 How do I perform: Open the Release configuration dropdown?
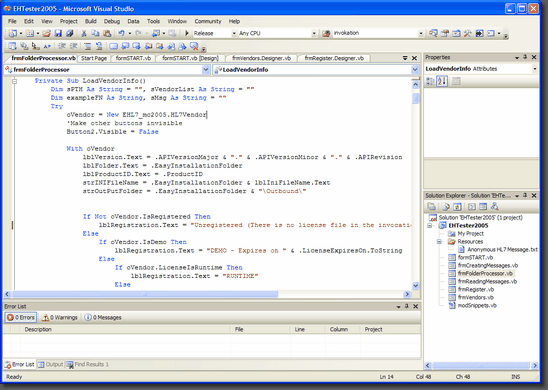[234, 33]
